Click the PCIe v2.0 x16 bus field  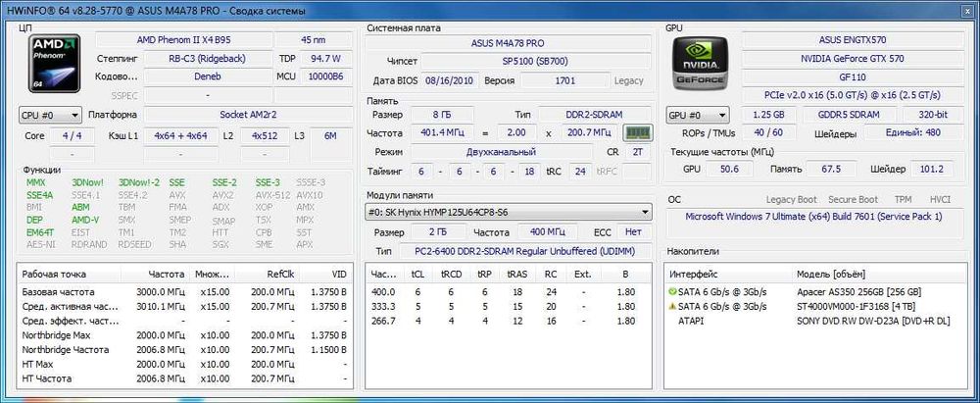tap(854, 96)
